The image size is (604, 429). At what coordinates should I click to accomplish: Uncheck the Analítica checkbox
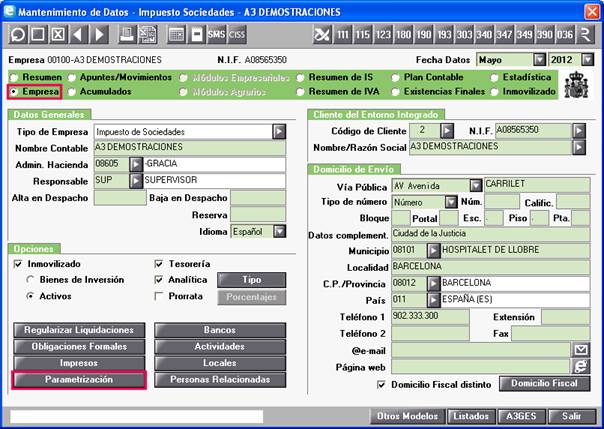(x=159, y=280)
